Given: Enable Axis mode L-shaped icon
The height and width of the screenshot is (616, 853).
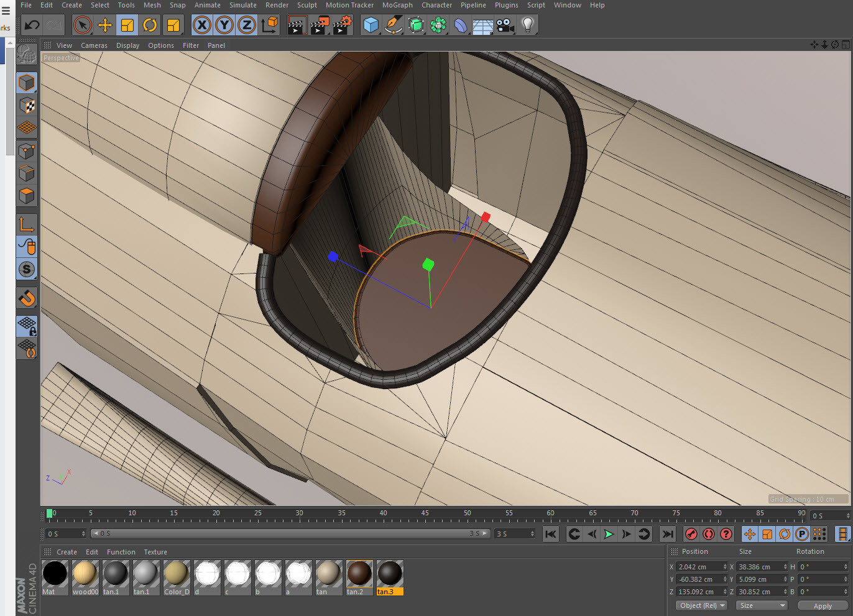Looking at the screenshot, I should 27,224.
